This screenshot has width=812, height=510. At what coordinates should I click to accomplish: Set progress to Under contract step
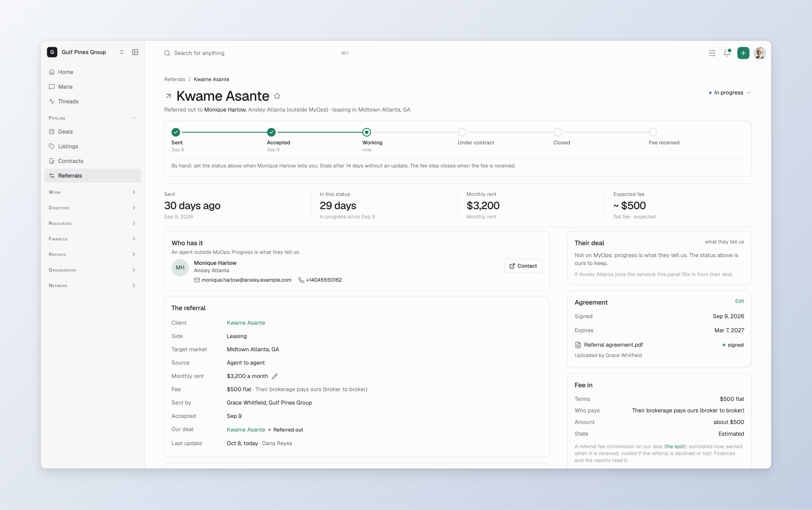click(x=462, y=132)
